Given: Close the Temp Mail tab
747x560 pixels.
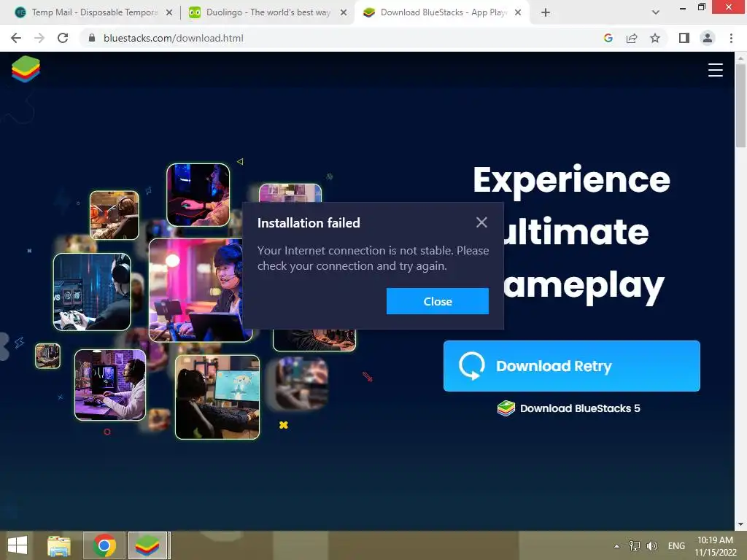Looking at the screenshot, I should coord(169,13).
